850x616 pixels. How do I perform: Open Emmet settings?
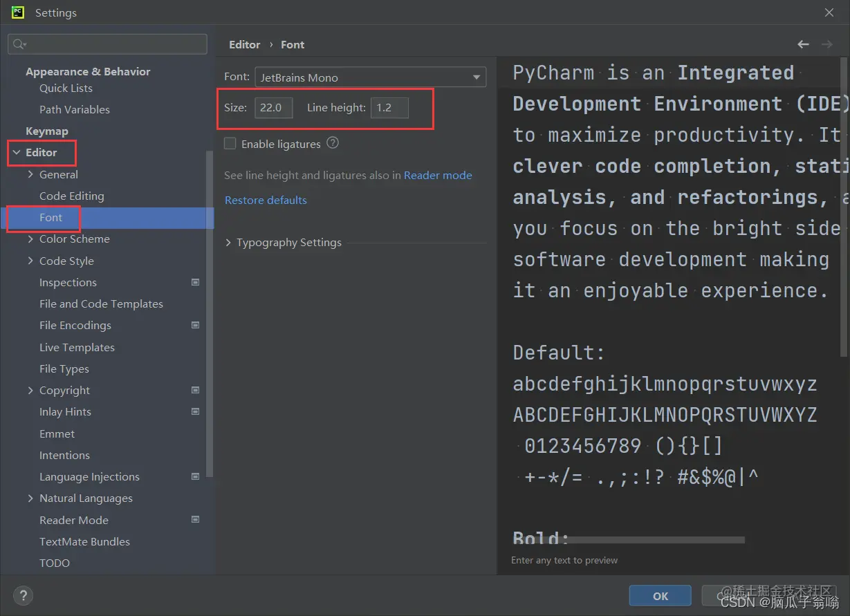point(57,433)
